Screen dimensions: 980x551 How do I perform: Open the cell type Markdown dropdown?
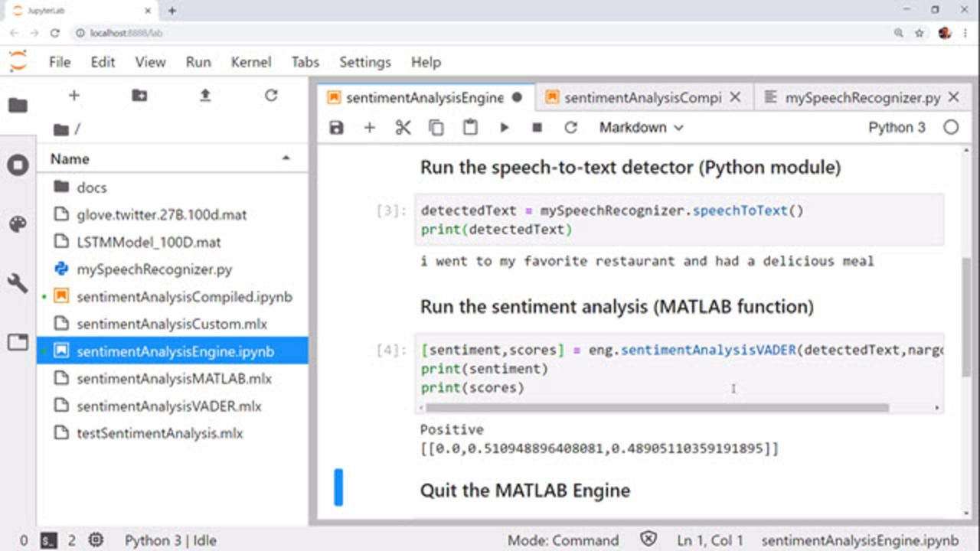coord(641,128)
